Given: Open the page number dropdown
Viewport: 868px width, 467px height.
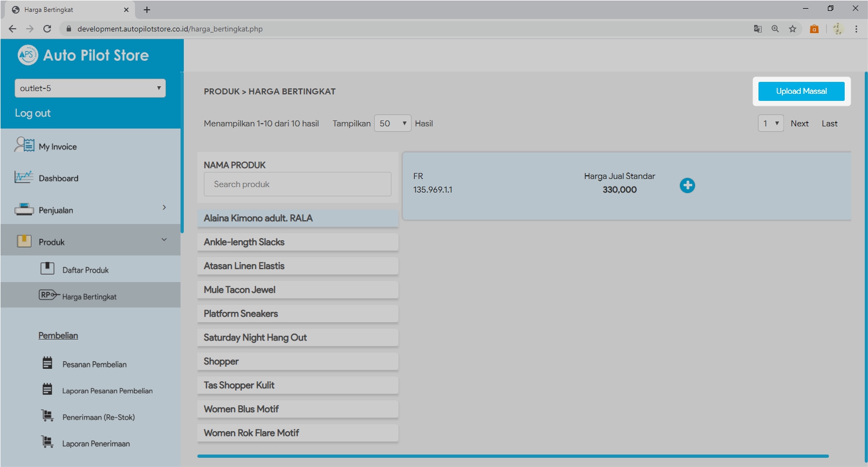Looking at the screenshot, I should [x=770, y=124].
